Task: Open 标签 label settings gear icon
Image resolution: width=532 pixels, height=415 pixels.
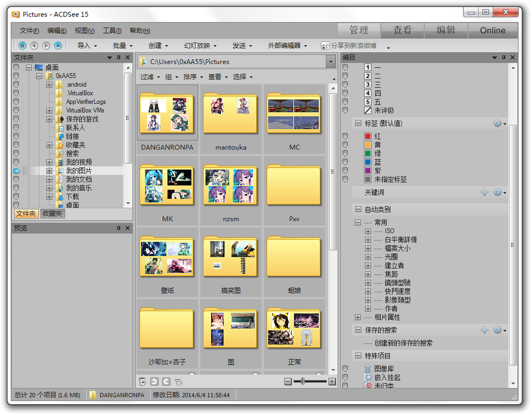Action: pos(498,123)
